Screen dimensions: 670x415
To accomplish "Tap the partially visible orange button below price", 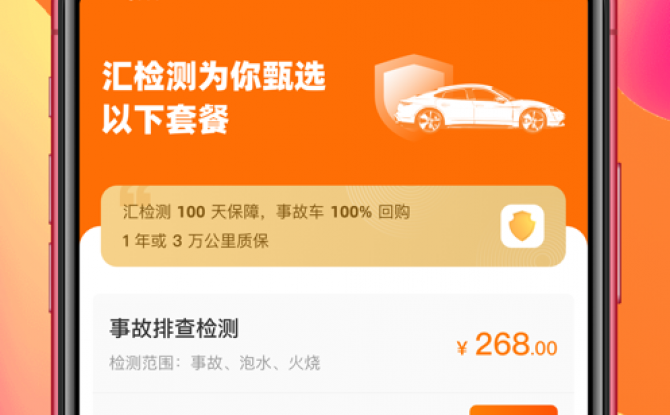I will [514, 410].
